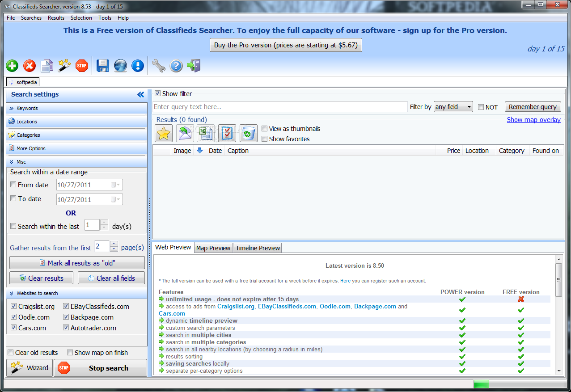Click the red X delete search icon
Screen dimensions: 571x392
[x=30, y=66]
